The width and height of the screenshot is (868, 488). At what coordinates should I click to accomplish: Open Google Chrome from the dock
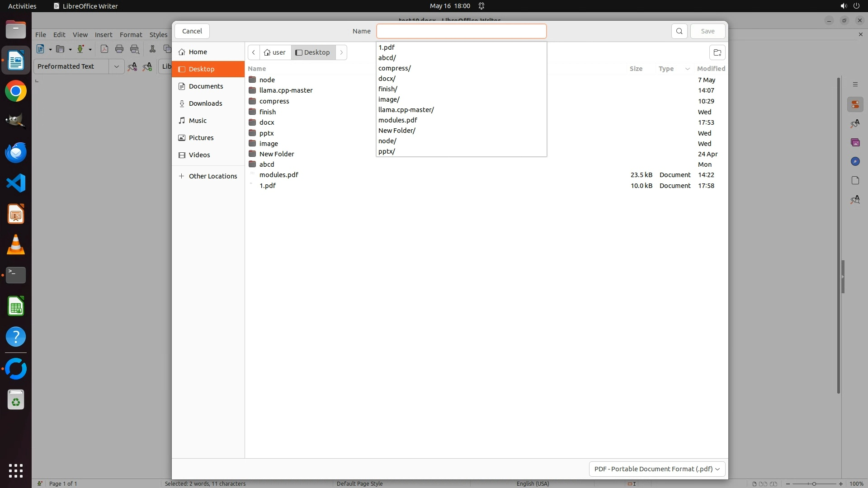[16, 91]
